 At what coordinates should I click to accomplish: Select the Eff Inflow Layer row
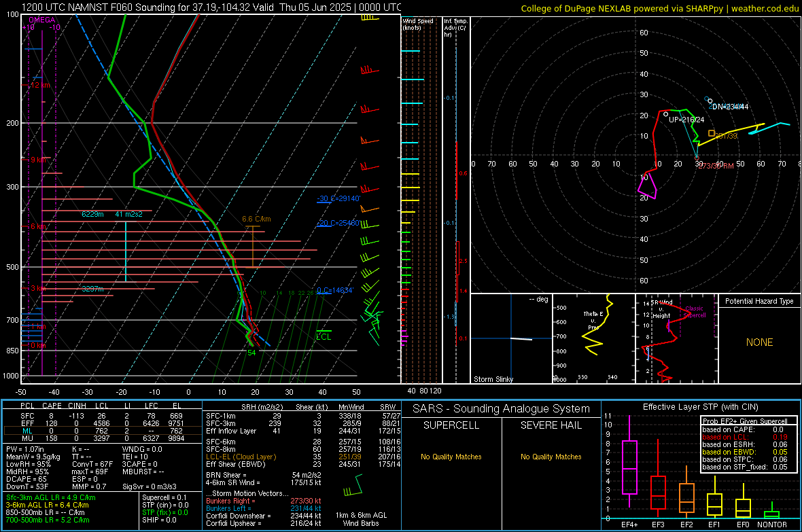(x=303, y=431)
